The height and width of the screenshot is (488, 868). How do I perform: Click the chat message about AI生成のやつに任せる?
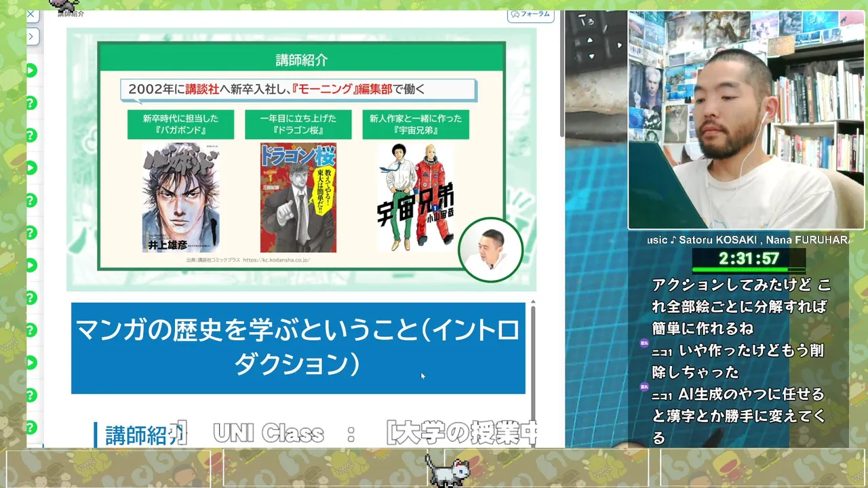click(738, 416)
